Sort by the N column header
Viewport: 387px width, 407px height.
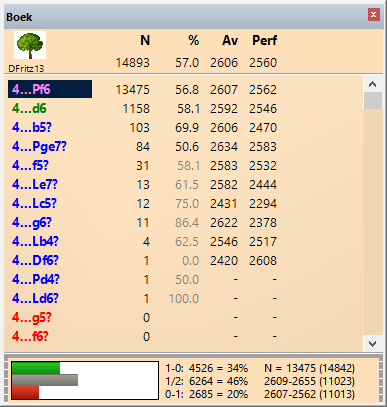pos(145,41)
